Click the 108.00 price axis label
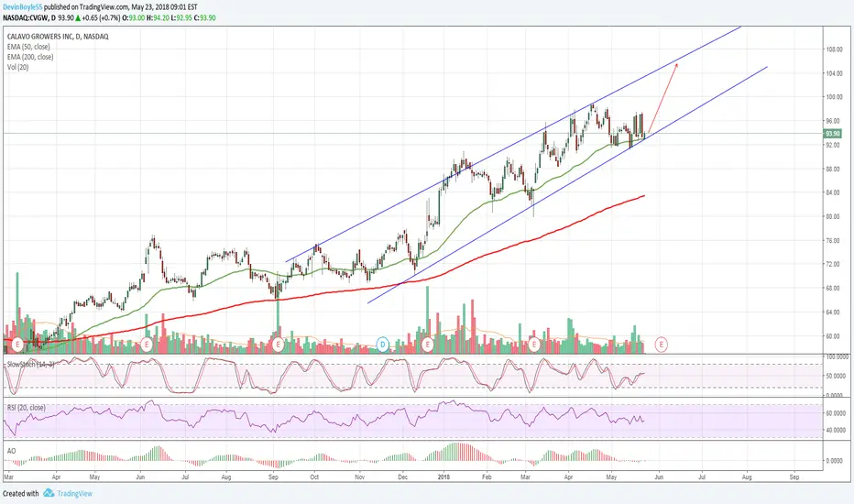Screen dimensions: 854x504 point(835,49)
